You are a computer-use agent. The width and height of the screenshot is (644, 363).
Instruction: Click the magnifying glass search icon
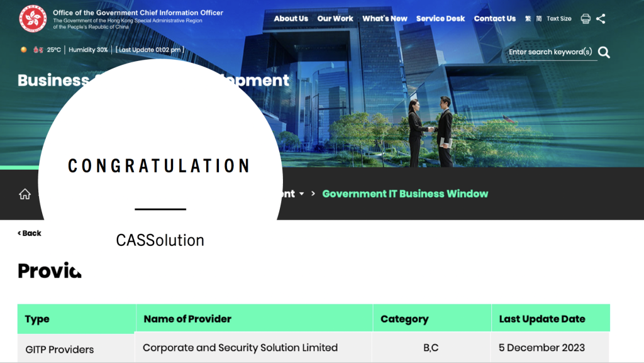[604, 52]
